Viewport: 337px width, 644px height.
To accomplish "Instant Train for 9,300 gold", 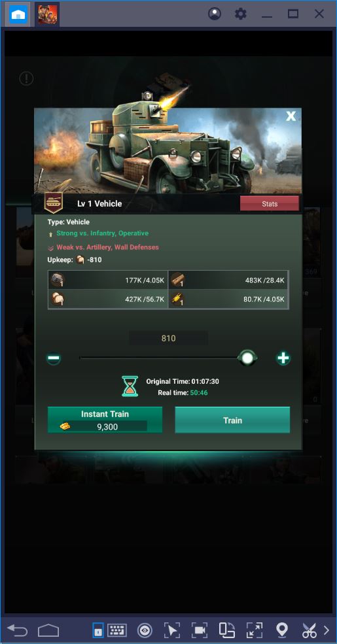I will pos(105,420).
